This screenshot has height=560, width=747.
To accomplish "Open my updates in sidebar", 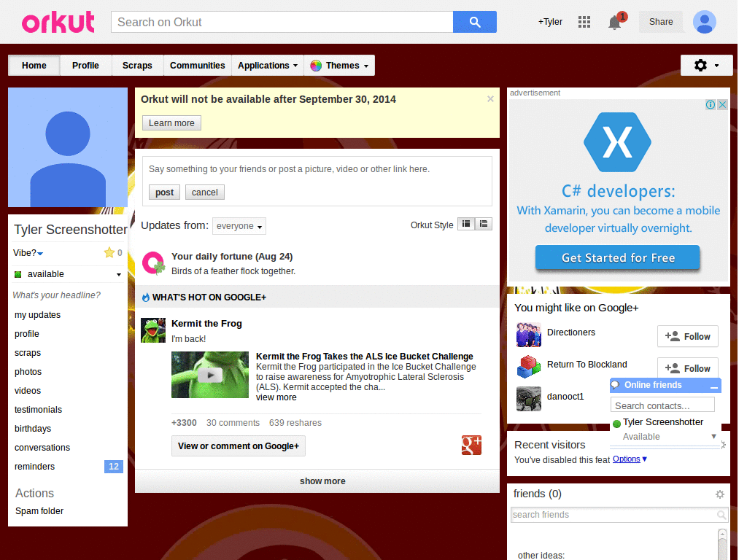I will point(38,315).
